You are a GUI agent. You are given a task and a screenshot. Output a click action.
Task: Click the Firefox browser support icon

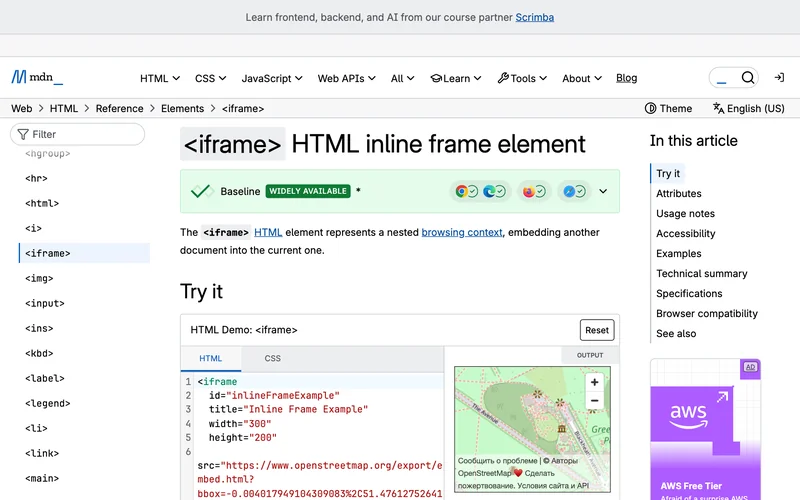(529, 191)
